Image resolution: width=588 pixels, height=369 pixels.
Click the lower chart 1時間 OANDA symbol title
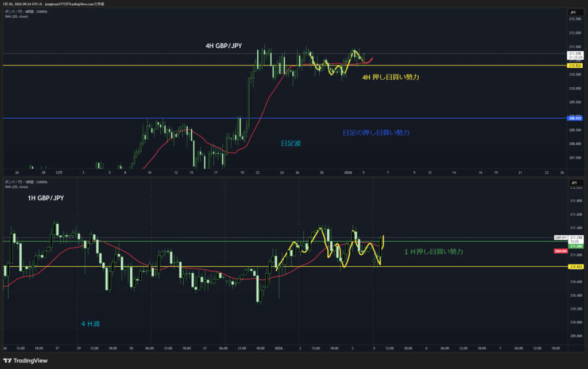26,182
